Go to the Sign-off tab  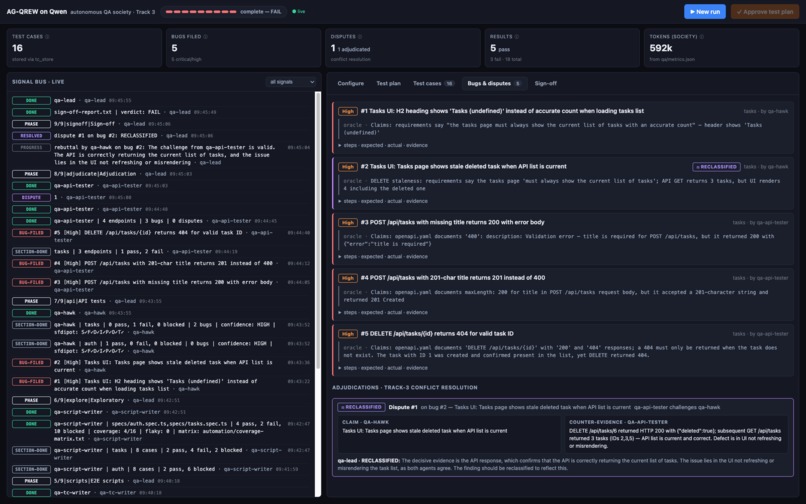545,83
